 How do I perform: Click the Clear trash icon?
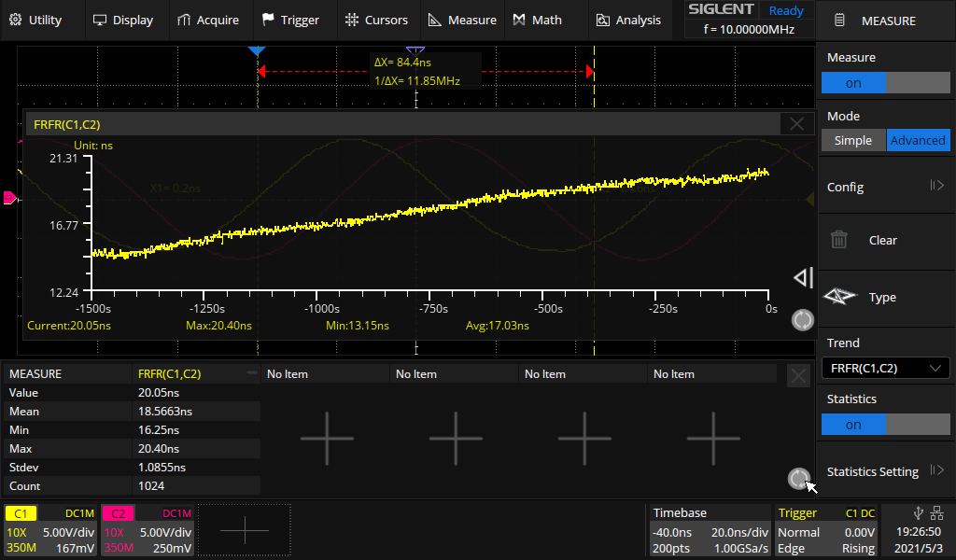(x=839, y=240)
